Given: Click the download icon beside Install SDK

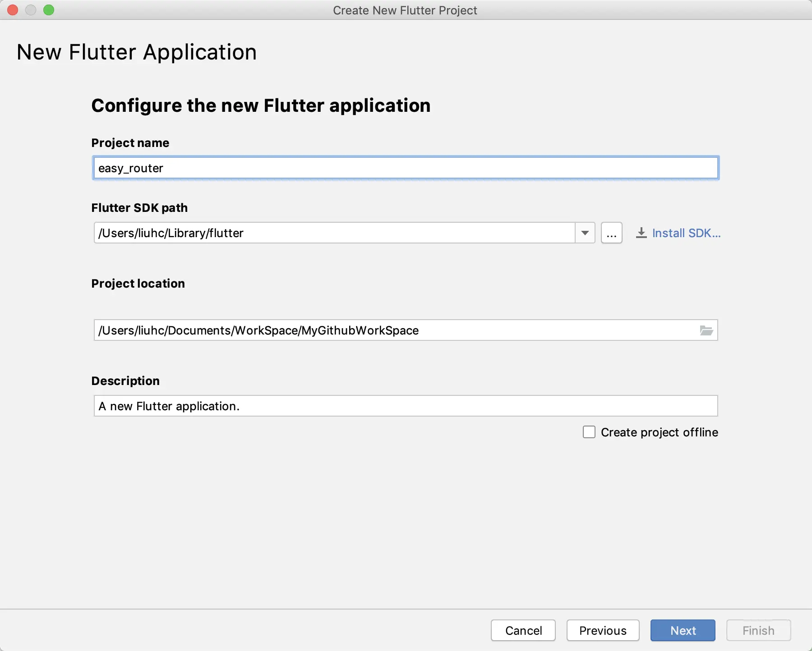Looking at the screenshot, I should point(641,233).
